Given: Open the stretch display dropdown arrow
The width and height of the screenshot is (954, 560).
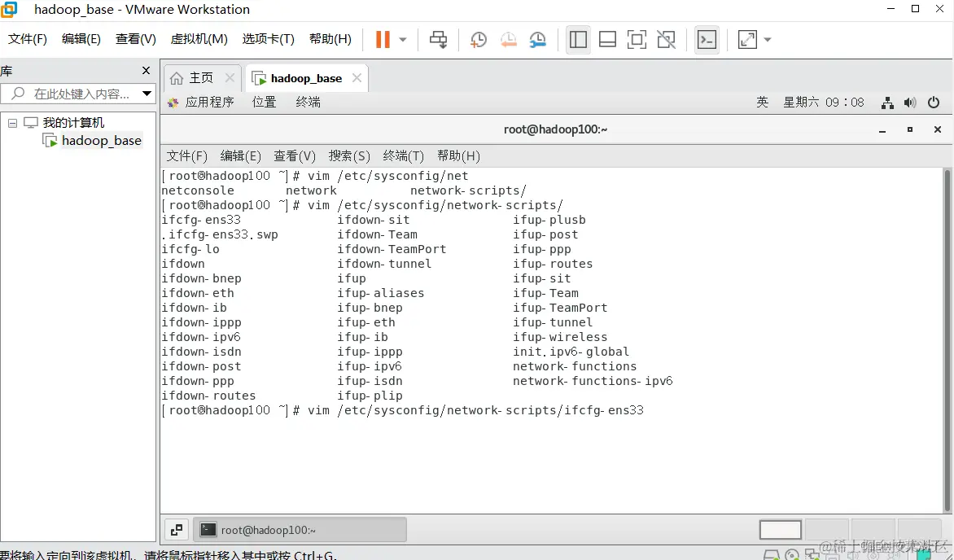Looking at the screenshot, I should (x=768, y=40).
